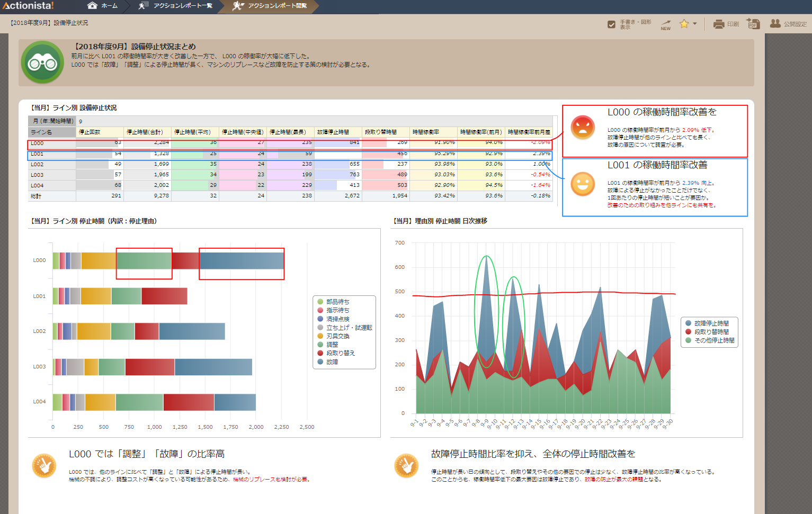Click the red 段取り替え bar segment of L001
Viewport: 812px width, 514px height.
tap(164, 296)
